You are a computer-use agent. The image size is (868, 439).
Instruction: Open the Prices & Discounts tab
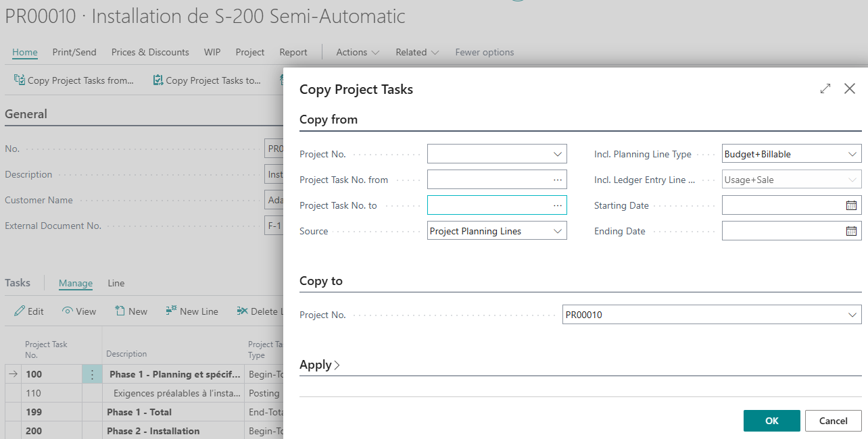coord(150,52)
